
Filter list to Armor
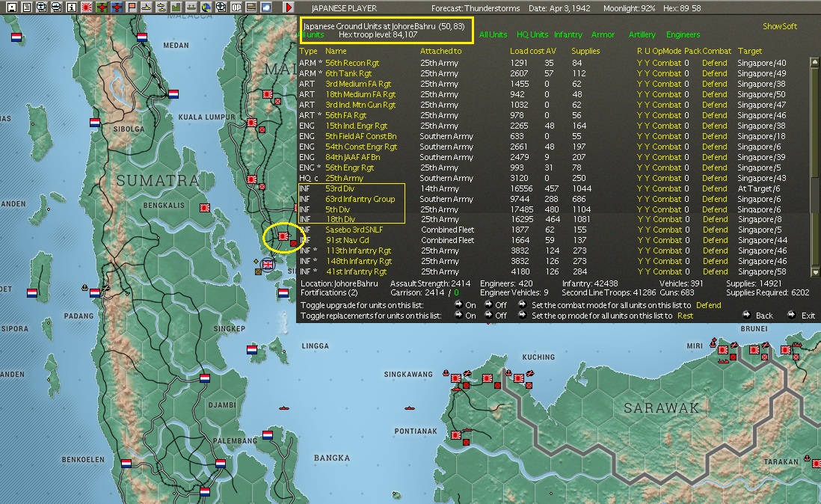pos(603,34)
